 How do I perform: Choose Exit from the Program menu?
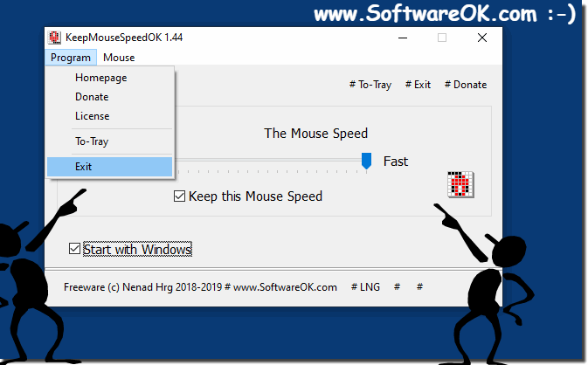click(x=109, y=167)
